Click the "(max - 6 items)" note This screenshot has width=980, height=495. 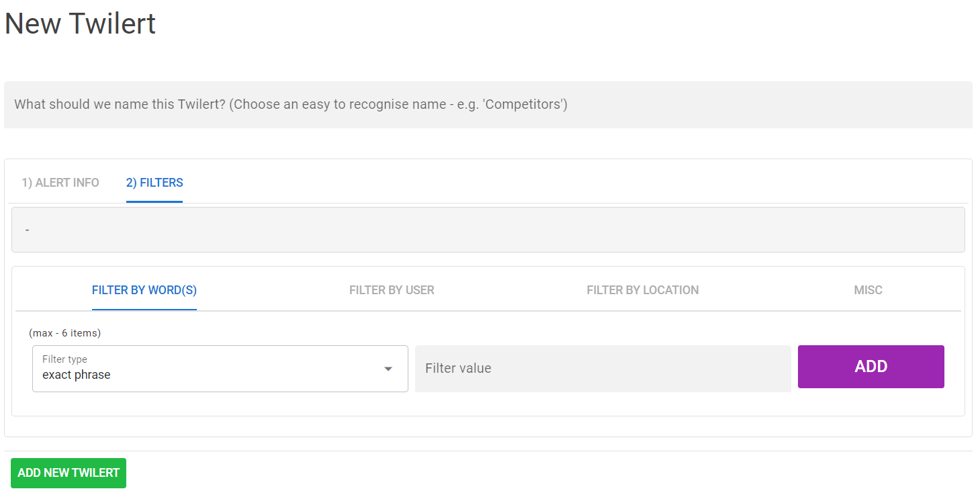coord(65,333)
